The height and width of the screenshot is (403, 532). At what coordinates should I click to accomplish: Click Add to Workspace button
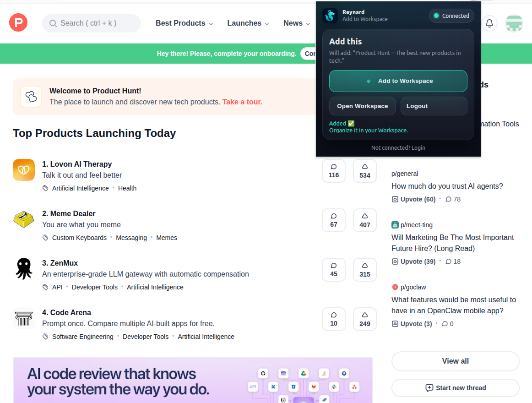pyautogui.click(x=398, y=81)
